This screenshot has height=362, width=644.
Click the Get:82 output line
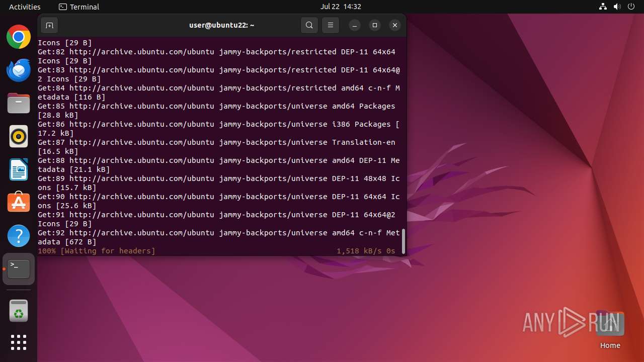217,56
